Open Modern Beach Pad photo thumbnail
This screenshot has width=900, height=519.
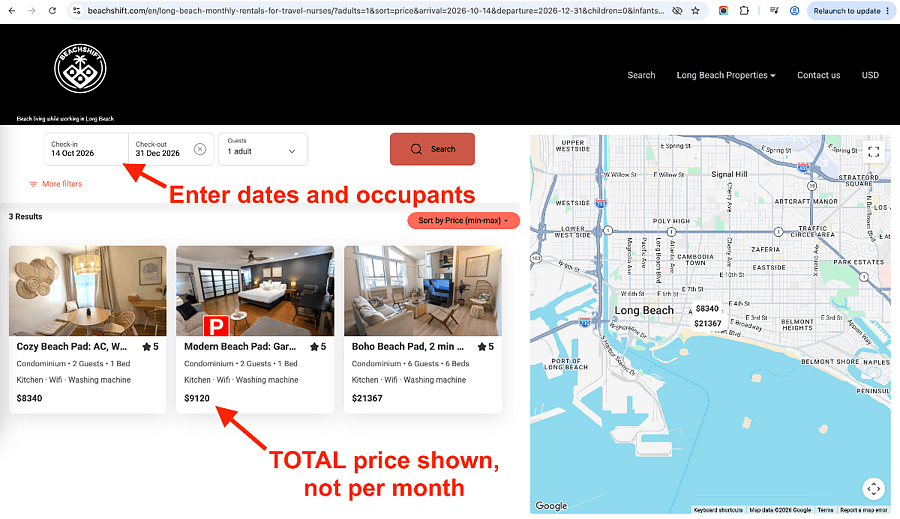click(x=255, y=291)
